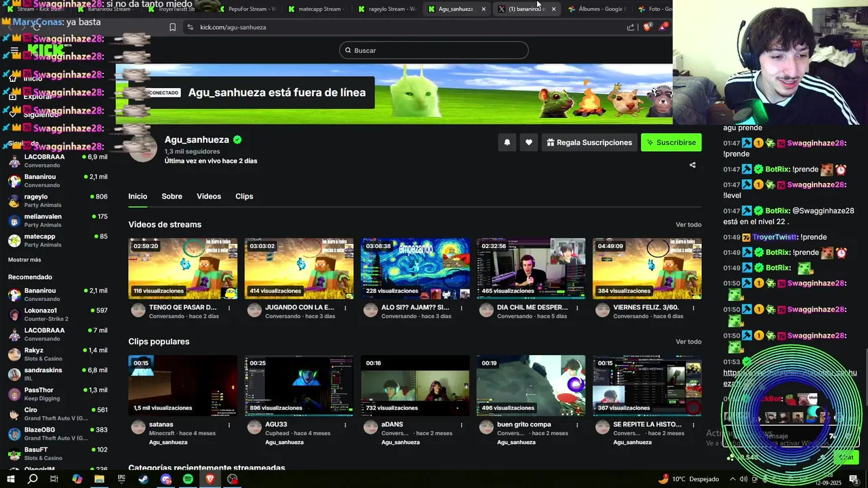Switch to the Clips tab

point(244,197)
